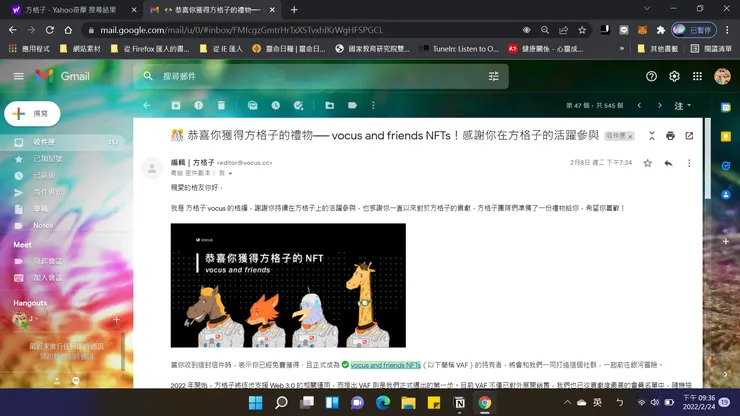Screen dimensions: 740x416
Task: Bookmark this page with the star
Action: [x=582, y=30]
